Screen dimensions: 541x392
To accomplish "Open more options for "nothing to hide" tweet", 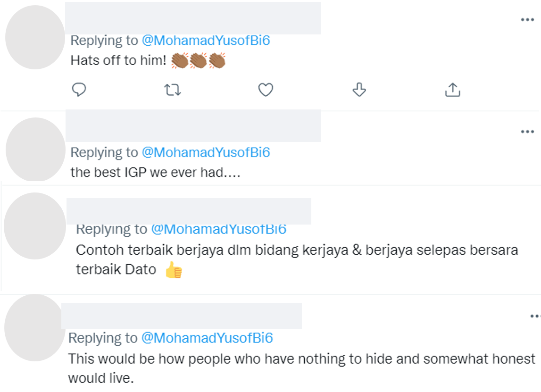I will click(x=535, y=316).
